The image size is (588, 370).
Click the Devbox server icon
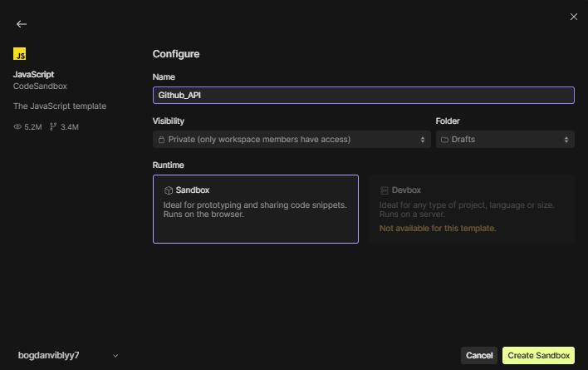pyautogui.click(x=384, y=190)
